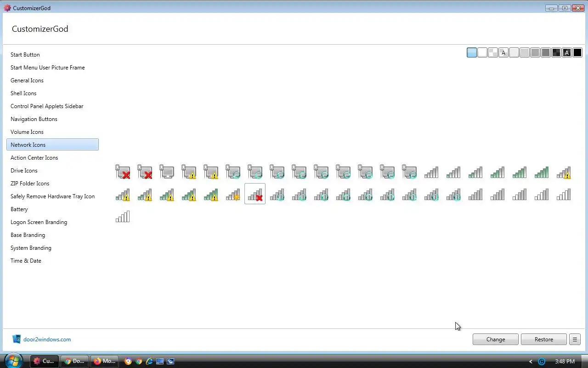Visit the door2windows.com link

click(47, 339)
